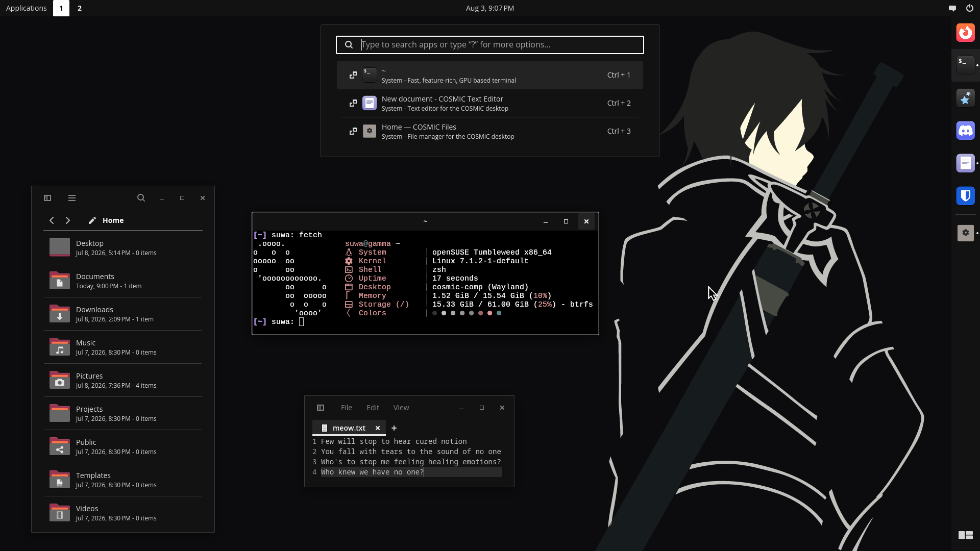Select the Templates folder row
The image size is (980, 551).
(123, 480)
